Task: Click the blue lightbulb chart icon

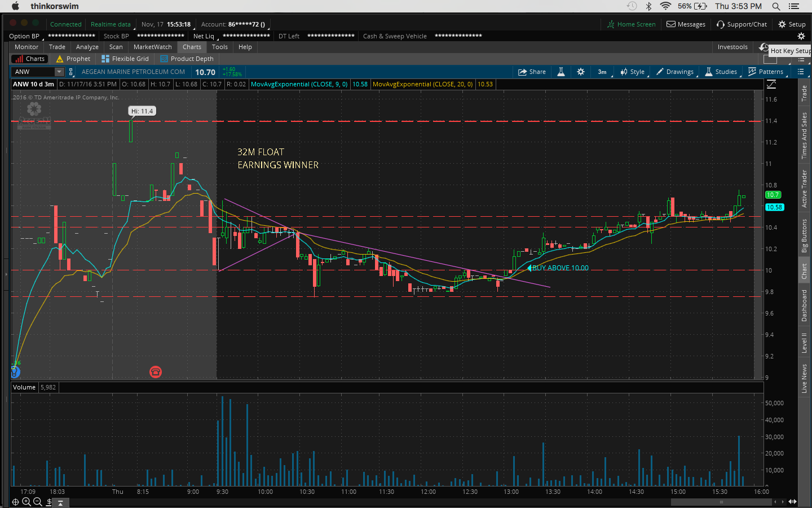Action: tap(15, 371)
